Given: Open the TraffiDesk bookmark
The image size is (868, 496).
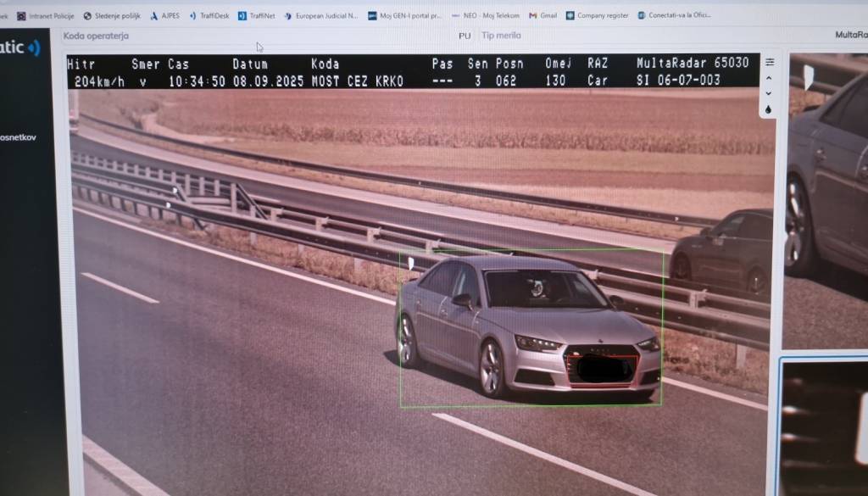Looking at the screenshot, I should 209,15.
